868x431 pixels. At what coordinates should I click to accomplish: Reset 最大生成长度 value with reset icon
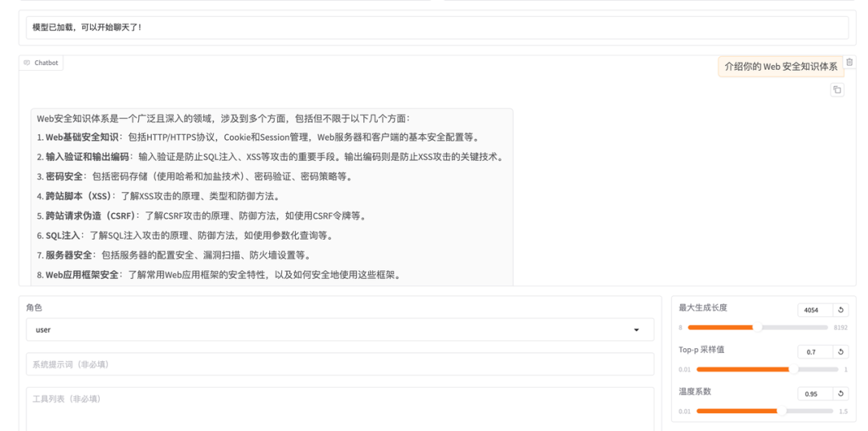841,310
